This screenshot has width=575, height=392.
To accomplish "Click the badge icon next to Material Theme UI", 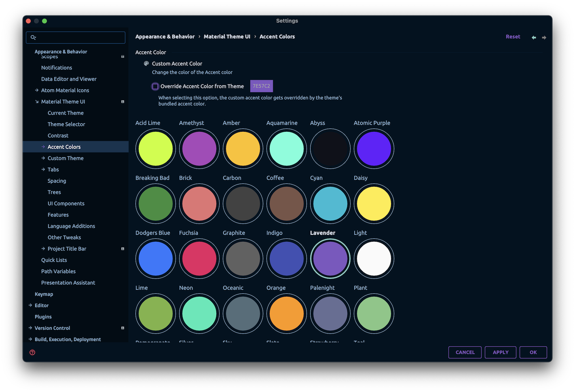I will point(123,101).
